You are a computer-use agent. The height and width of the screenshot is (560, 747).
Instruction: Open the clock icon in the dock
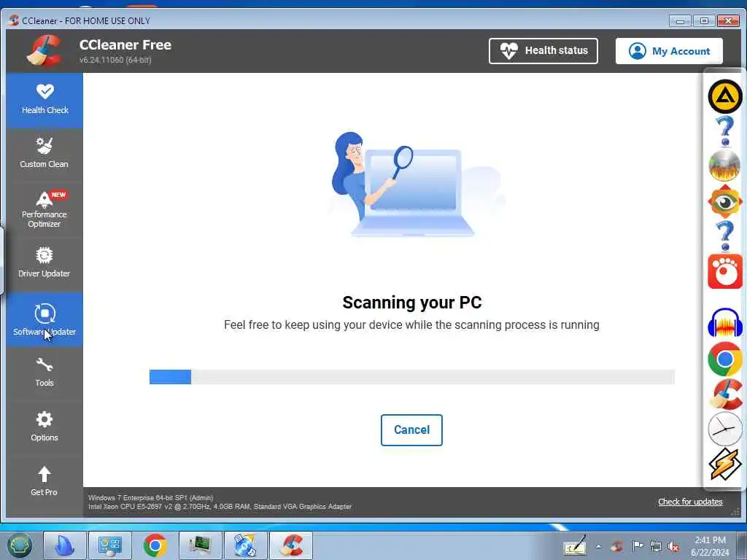pos(724,429)
